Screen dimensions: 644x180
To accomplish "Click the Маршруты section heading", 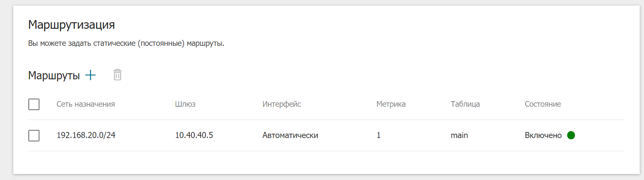I will click(x=54, y=76).
